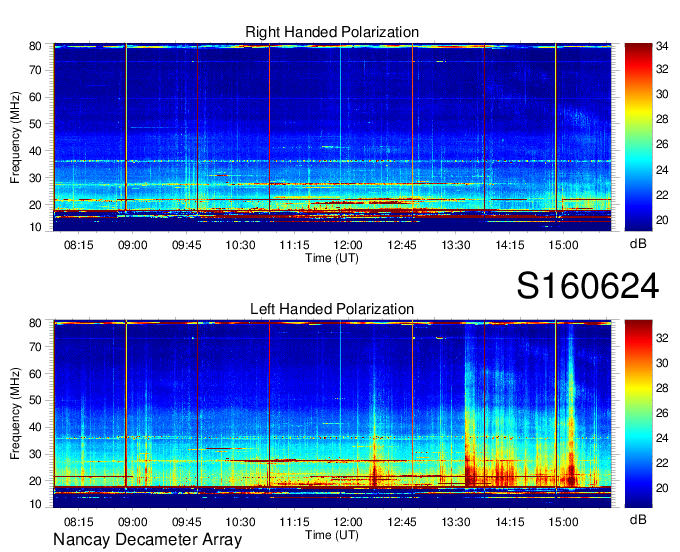Click the upper plot's "Frequency (MHz)" axis label

(x=15, y=137)
